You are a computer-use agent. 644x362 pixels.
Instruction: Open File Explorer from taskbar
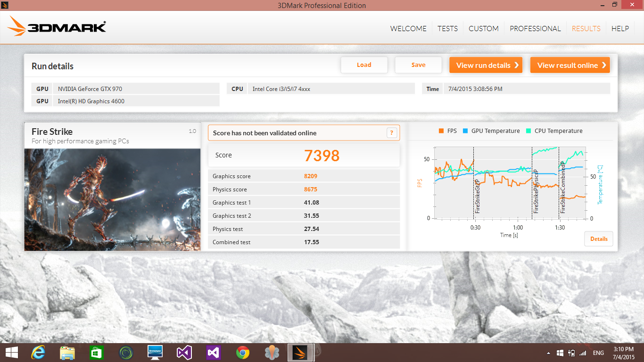coord(67,353)
